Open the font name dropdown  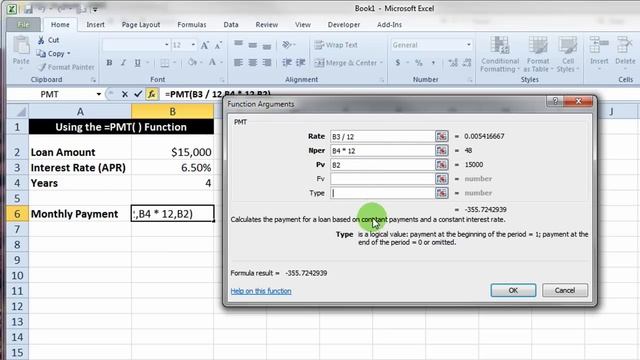tap(167, 45)
